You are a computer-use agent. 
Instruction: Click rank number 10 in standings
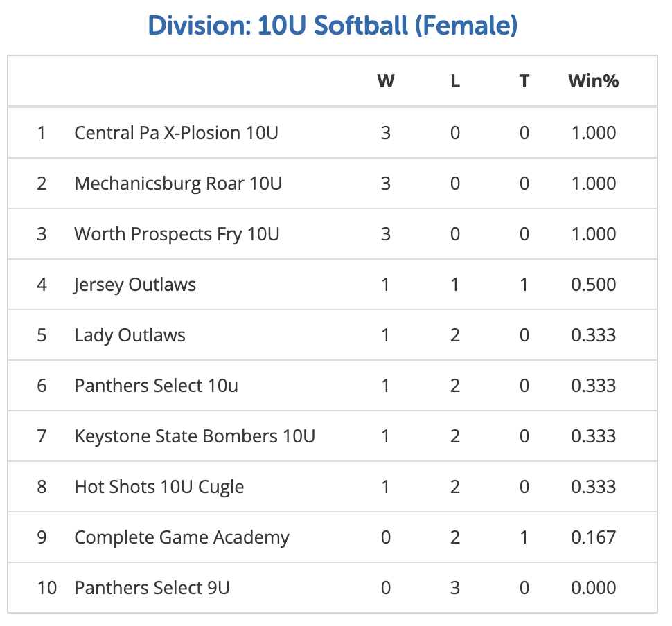pyautogui.click(x=47, y=588)
